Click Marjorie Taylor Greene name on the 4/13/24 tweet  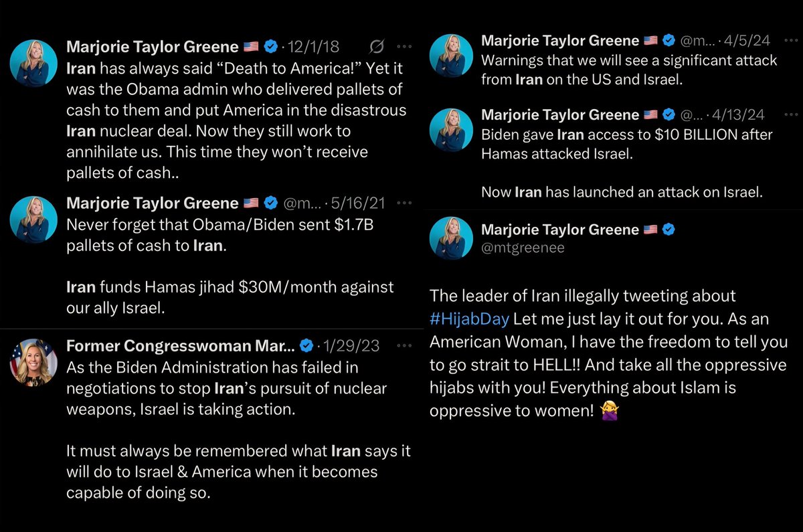560,115
